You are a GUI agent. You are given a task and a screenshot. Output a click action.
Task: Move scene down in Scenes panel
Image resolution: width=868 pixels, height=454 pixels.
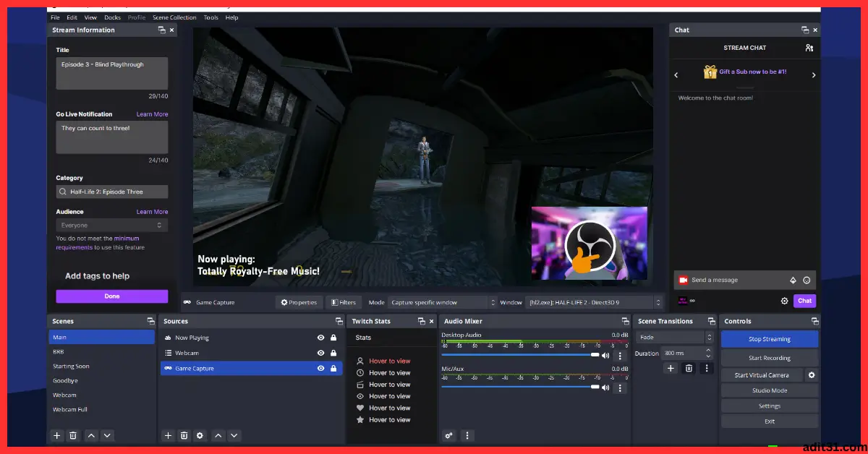[107, 435]
